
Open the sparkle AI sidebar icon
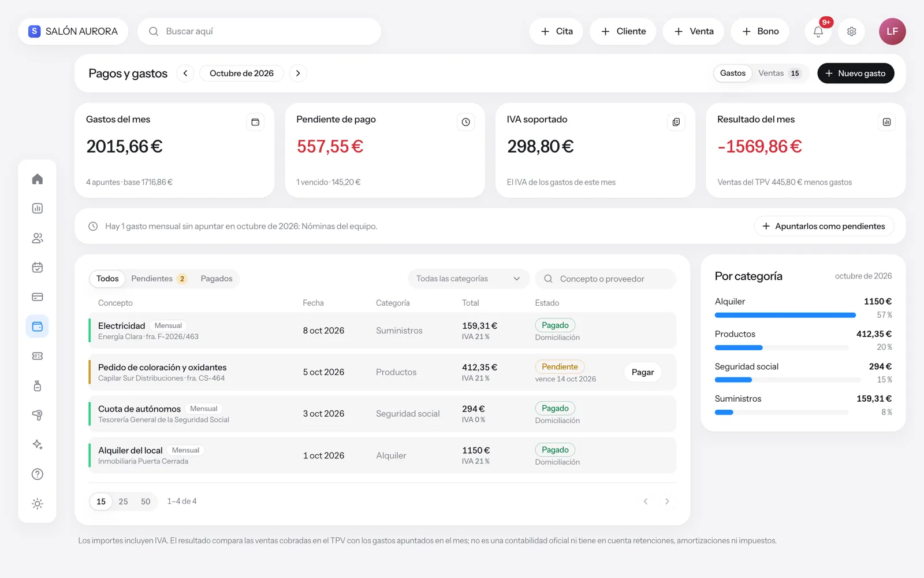click(38, 444)
